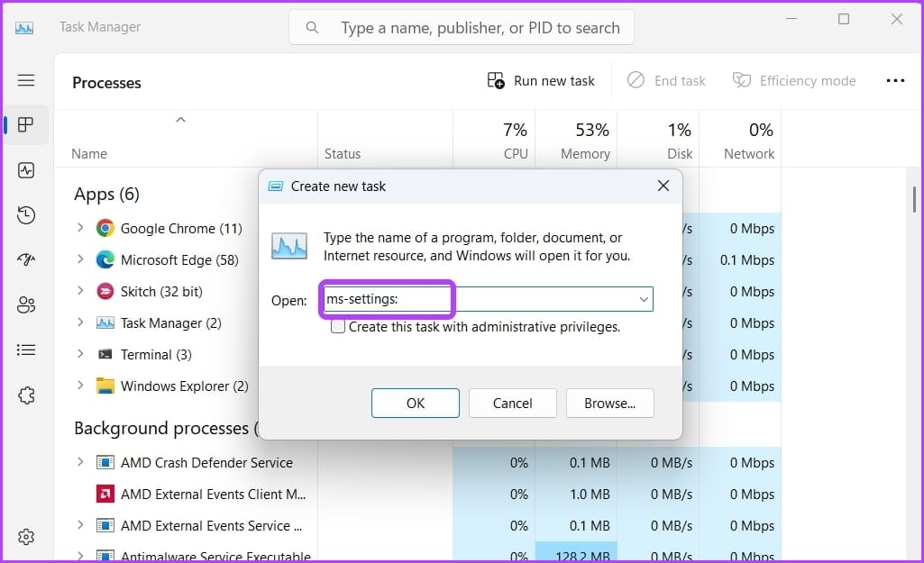Click Run new task

[x=541, y=81]
